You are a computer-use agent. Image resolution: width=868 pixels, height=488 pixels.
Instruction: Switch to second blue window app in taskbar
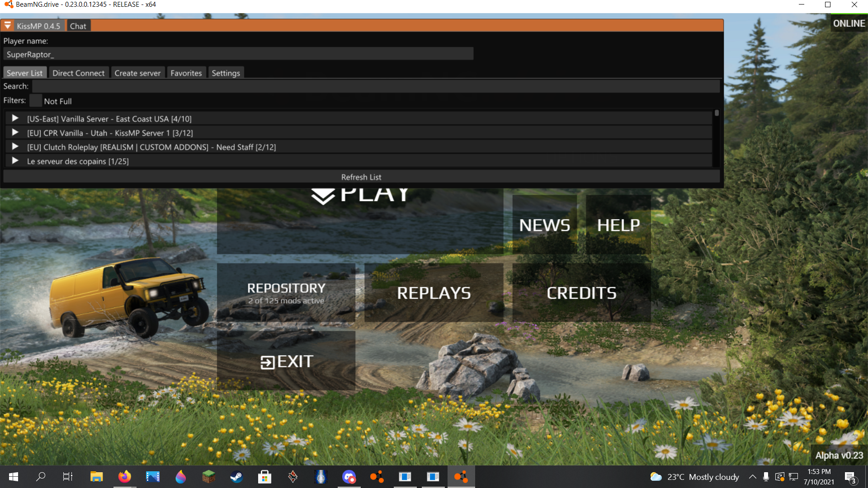point(433,477)
